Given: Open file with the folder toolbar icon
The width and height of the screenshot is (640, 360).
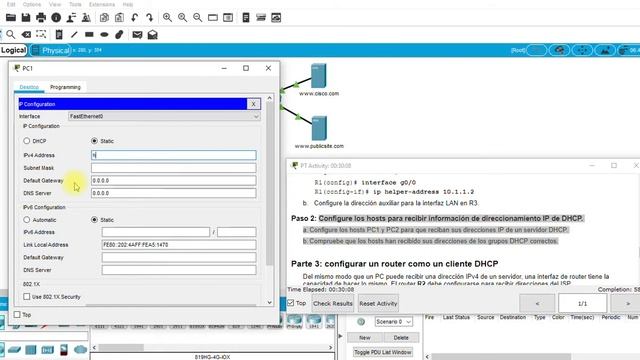Looking at the screenshot, I should (11, 18).
